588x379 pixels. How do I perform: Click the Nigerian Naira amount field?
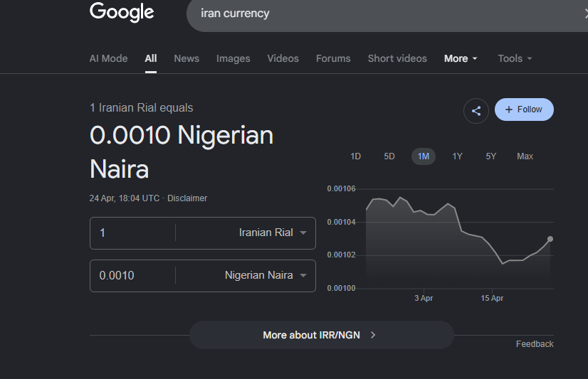coord(133,276)
